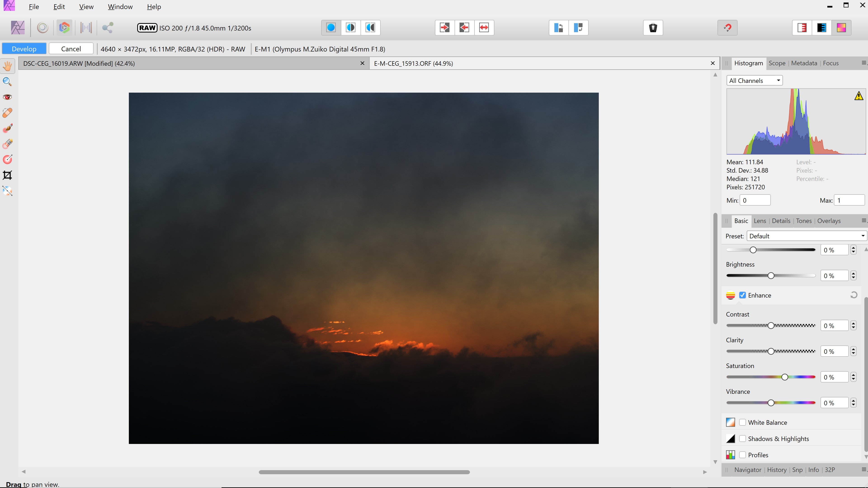
Task: Select the Overlay Gradient tool
Action: (x=7, y=159)
